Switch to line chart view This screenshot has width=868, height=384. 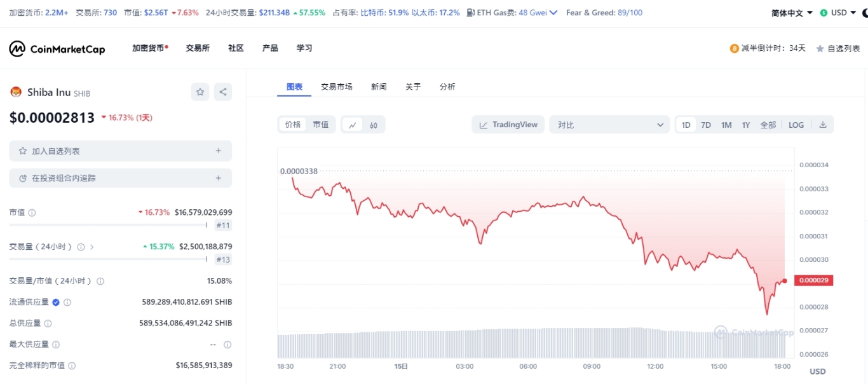coord(352,125)
